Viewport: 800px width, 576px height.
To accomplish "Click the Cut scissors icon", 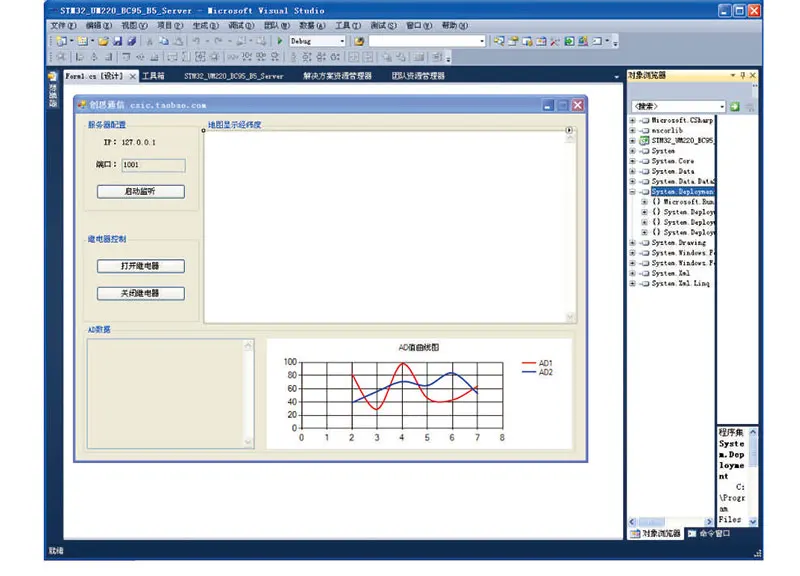I will click(x=149, y=41).
